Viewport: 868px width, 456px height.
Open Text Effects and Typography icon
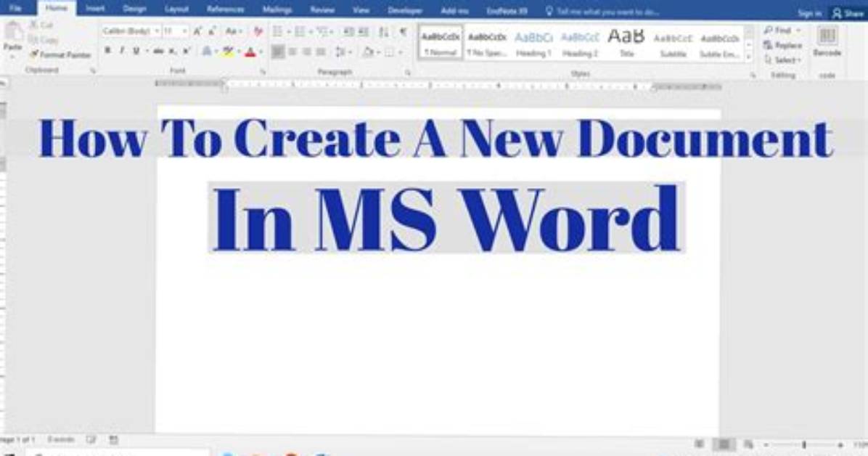coord(207,52)
